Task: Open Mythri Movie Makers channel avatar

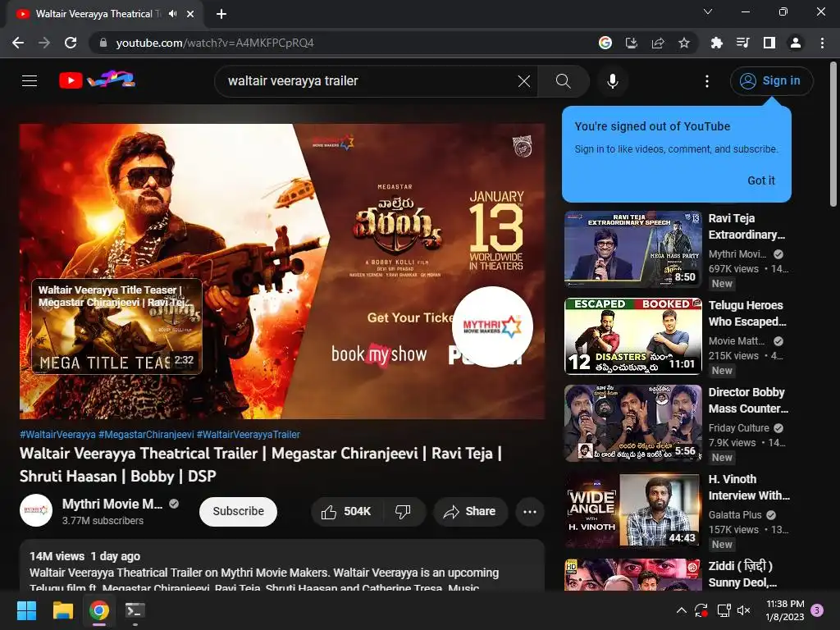Action: 36,510
